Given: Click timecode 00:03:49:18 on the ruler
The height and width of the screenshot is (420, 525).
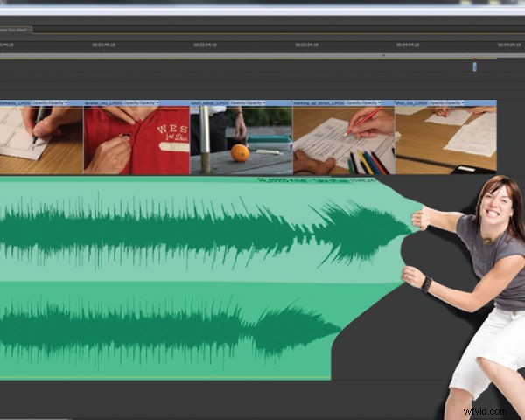Looking at the screenshot, I should tap(104, 45).
